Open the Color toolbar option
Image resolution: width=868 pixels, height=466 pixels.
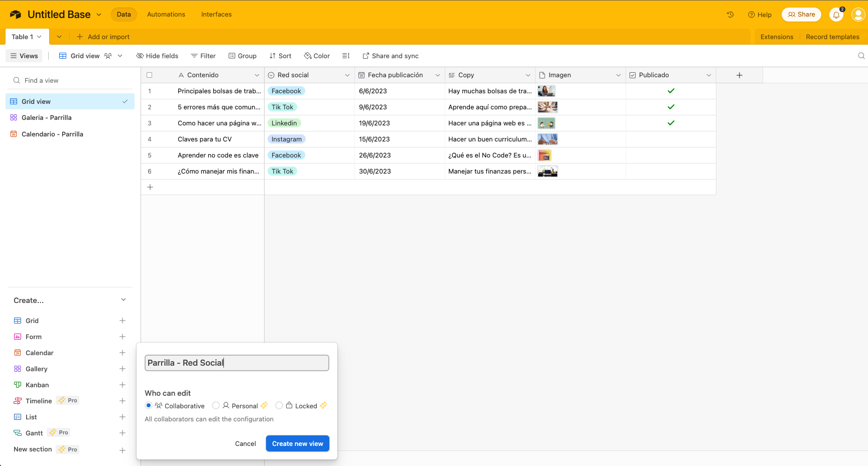point(317,56)
